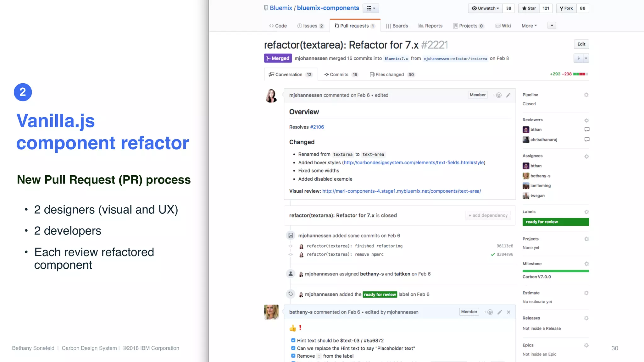Open commit 96113e6

pos(505,246)
